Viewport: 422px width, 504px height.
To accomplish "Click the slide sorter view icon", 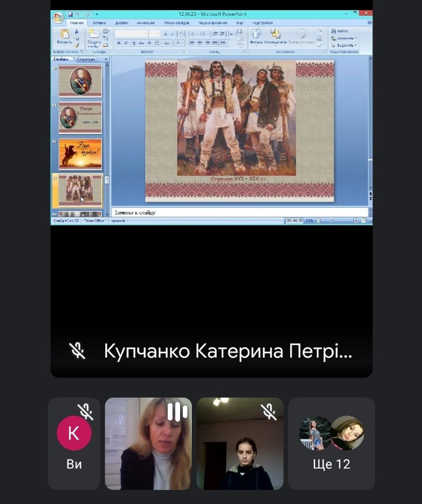I will click(294, 221).
